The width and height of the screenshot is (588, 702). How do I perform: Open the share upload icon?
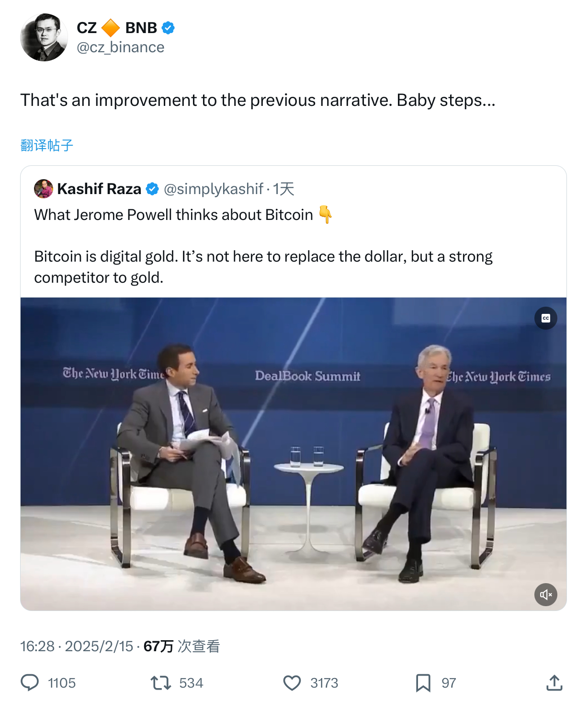coord(554,682)
